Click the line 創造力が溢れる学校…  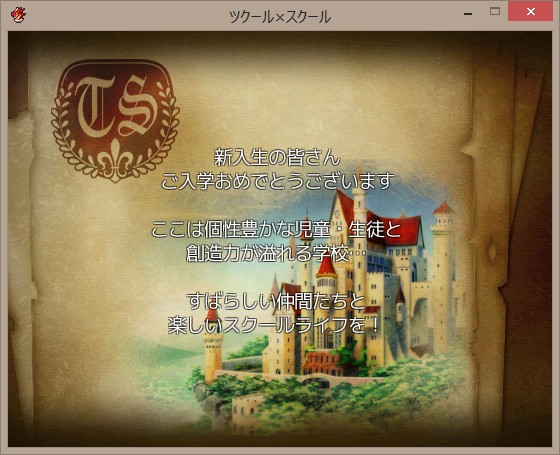(x=276, y=253)
